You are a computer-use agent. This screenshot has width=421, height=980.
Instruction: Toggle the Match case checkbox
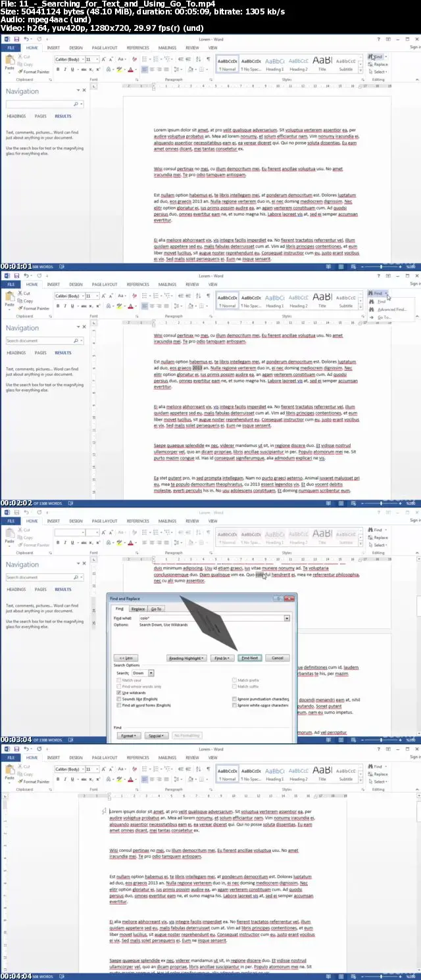pyautogui.click(x=118, y=680)
